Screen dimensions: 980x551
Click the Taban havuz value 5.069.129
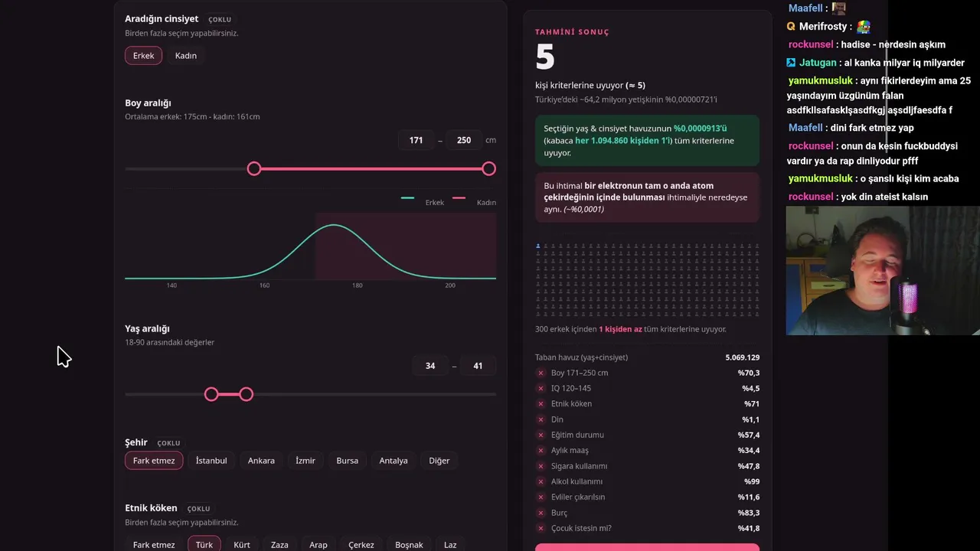743,357
